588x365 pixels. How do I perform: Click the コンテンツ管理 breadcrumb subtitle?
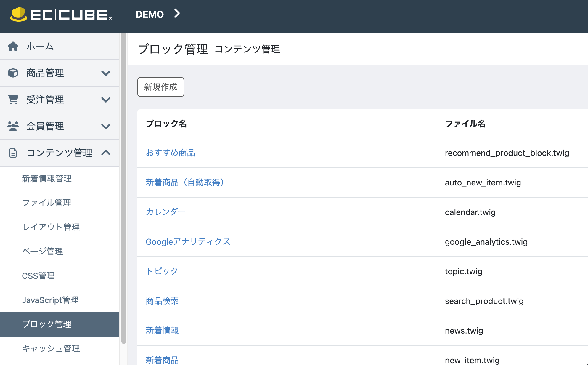(x=247, y=49)
